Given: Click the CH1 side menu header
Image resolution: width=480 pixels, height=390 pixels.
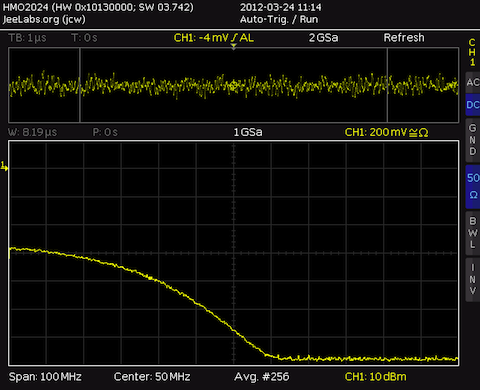Looking at the screenshot, I should click(x=472, y=52).
